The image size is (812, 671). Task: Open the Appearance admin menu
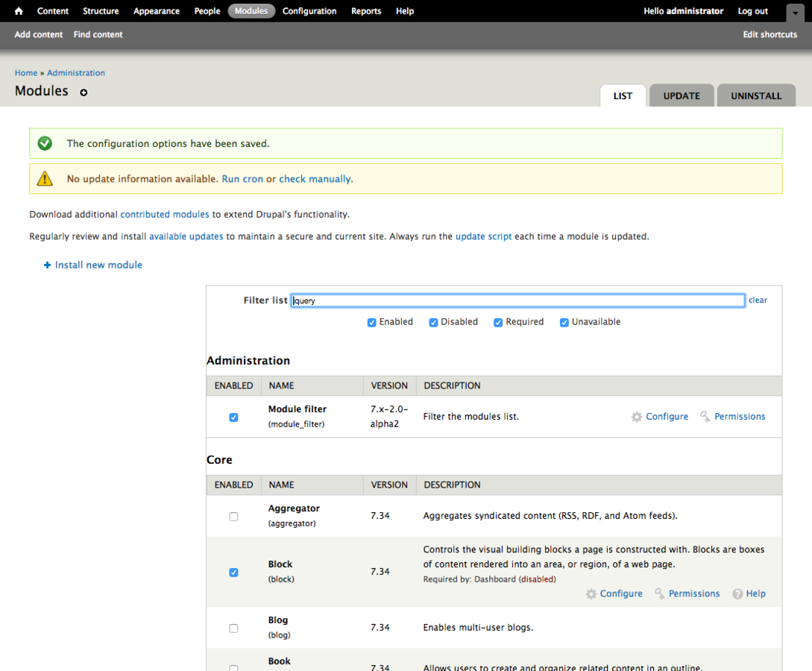[157, 11]
